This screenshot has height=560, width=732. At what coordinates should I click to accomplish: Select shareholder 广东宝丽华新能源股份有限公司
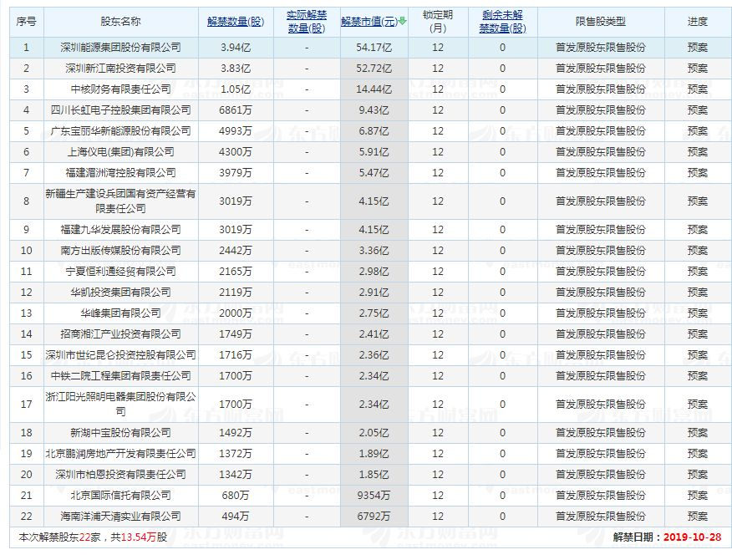(x=120, y=130)
